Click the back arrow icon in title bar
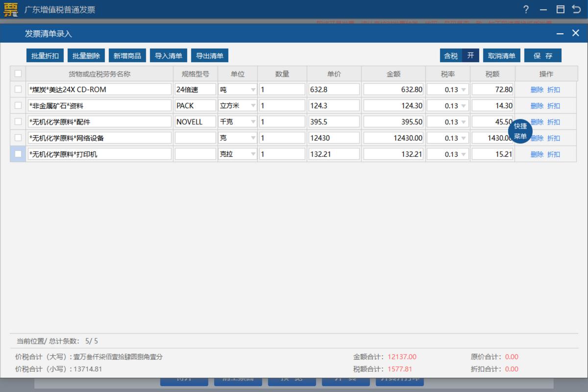Screen dimensions: 588x392 point(576,10)
